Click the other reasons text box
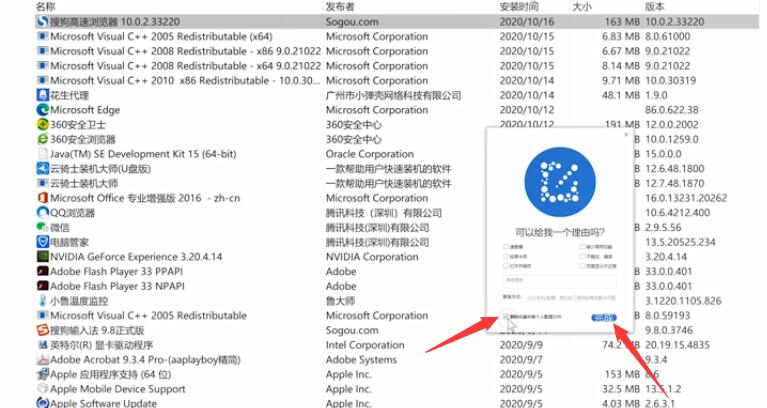The image size is (767, 408). tap(560, 282)
